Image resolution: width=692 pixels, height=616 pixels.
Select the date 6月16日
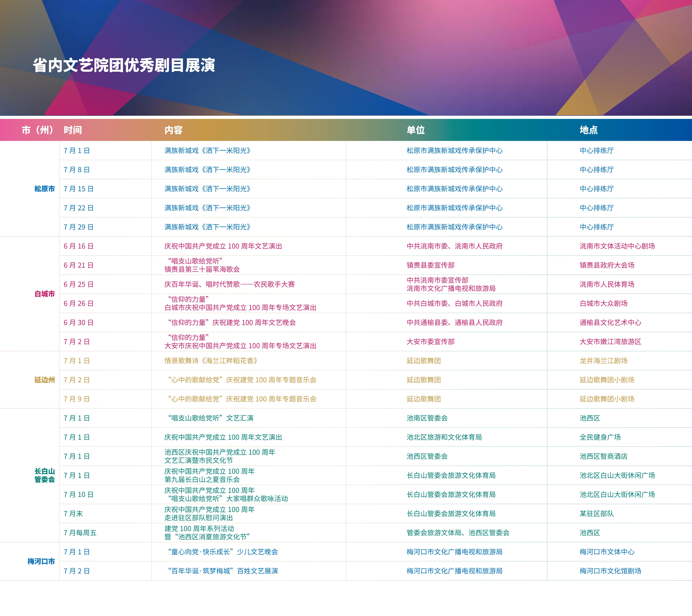[x=79, y=246]
